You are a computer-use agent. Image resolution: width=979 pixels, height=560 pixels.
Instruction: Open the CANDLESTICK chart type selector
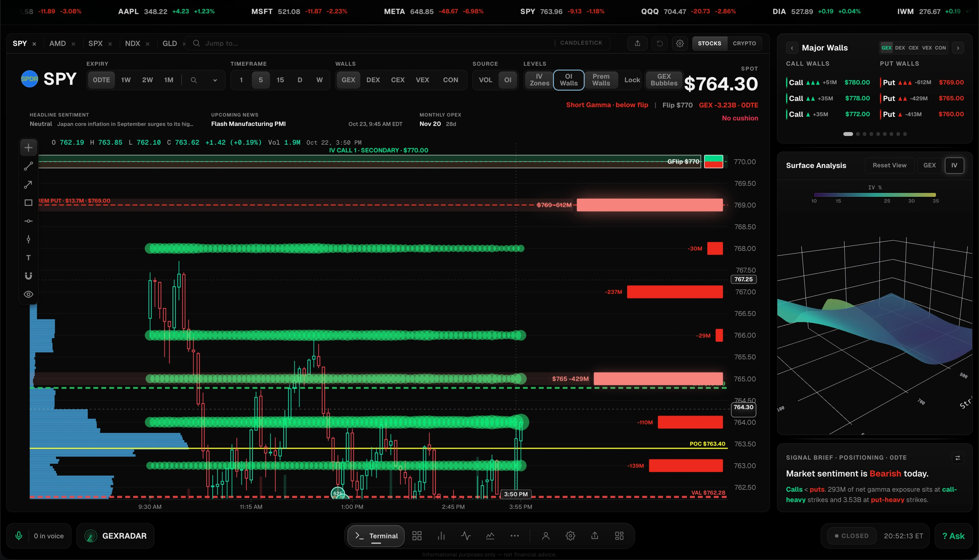(x=581, y=43)
